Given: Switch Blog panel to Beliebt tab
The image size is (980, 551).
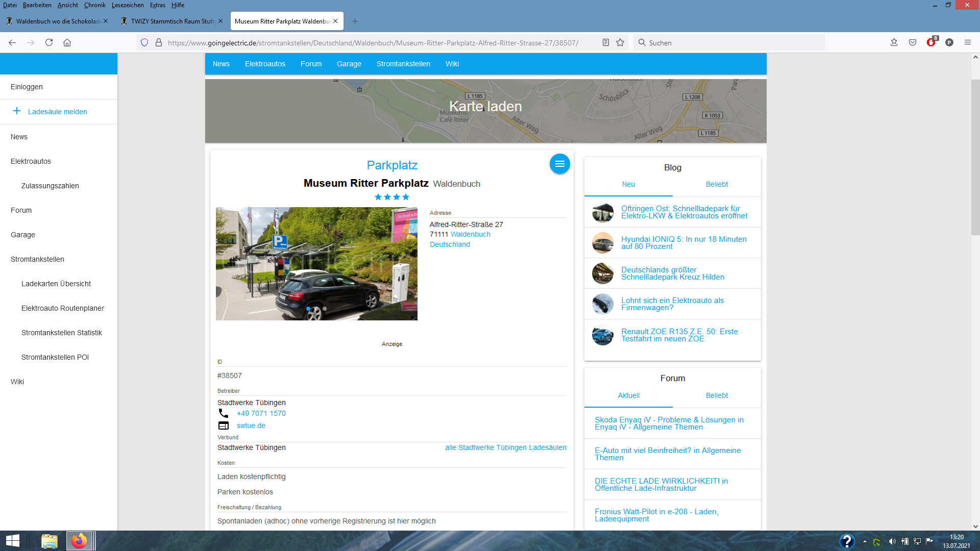Looking at the screenshot, I should pos(717,184).
